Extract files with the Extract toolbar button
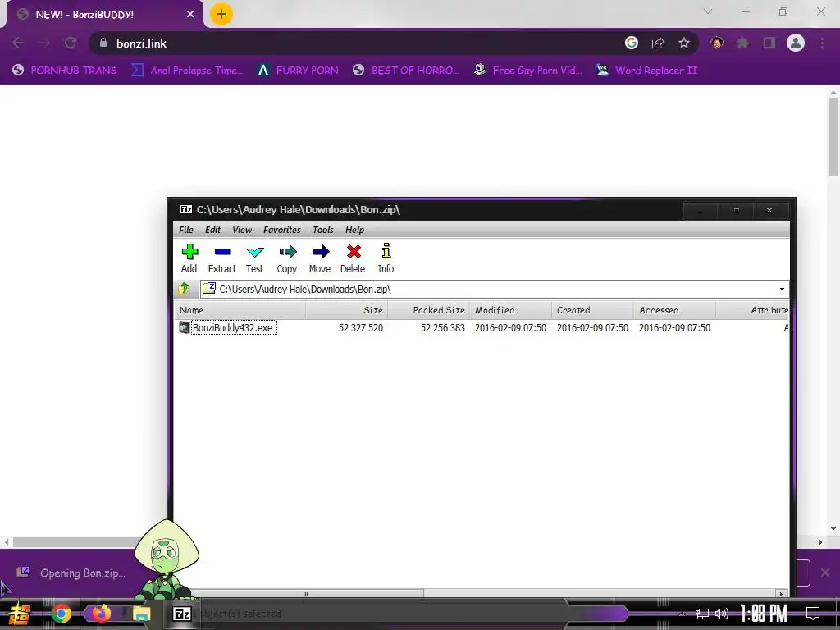840x630 pixels. (x=221, y=258)
